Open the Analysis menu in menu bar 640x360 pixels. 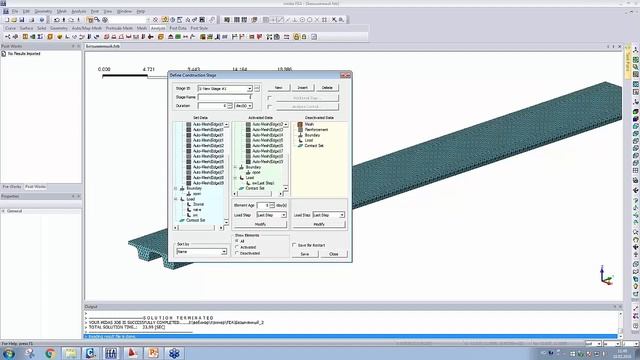click(x=79, y=11)
